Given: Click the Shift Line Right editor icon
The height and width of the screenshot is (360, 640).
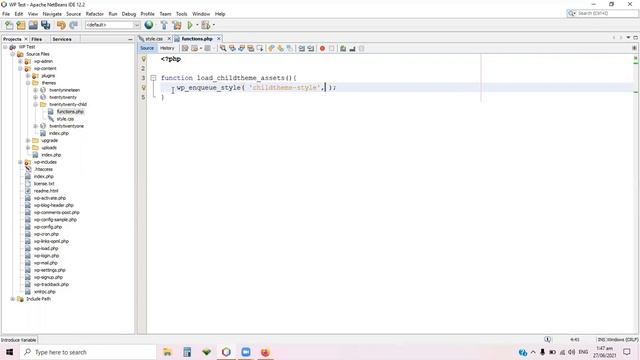Looking at the screenshot, I should [311, 49].
